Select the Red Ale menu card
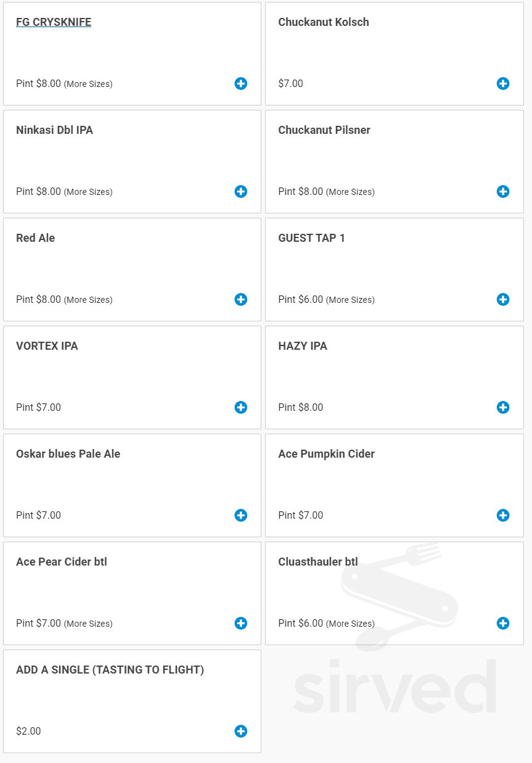The width and height of the screenshot is (532, 763). [132, 269]
